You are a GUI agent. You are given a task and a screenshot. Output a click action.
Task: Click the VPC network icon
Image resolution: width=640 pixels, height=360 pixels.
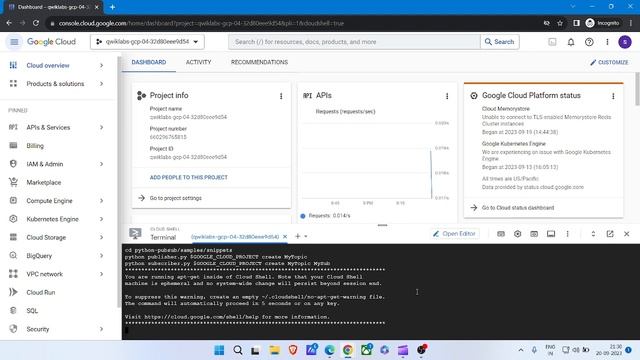pyautogui.click(x=13, y=274)
